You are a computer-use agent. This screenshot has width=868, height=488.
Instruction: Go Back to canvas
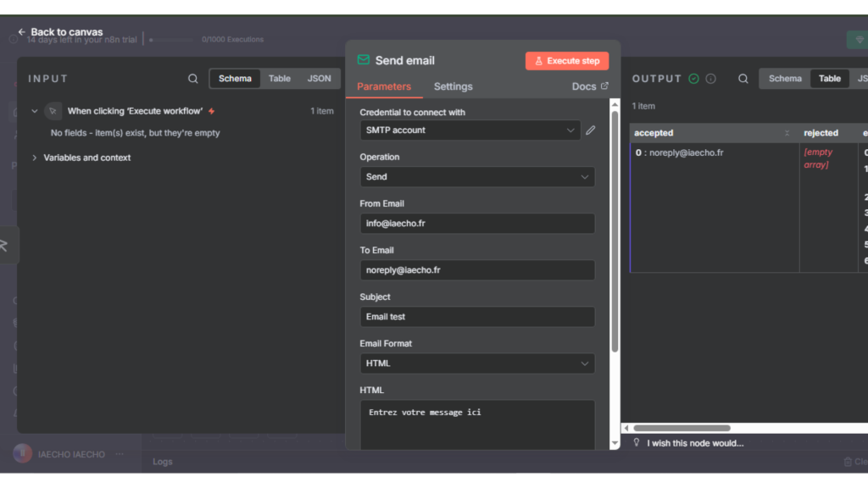[65, 31]
